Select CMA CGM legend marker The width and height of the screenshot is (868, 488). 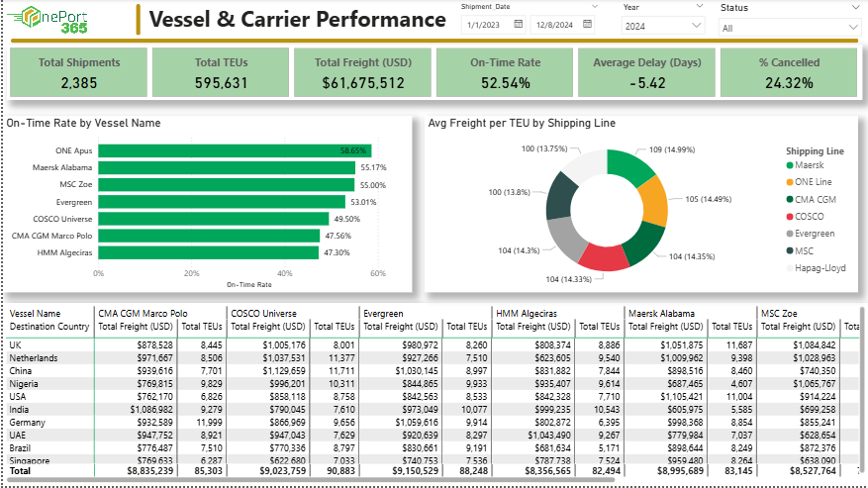tap(790, 199)
